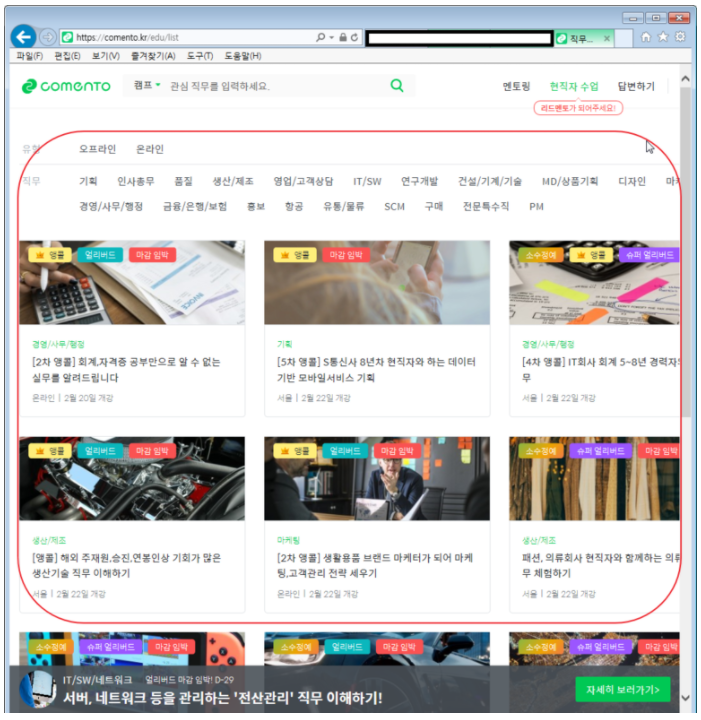Click the browser back arrow button
This screenshot has height=720, width=701.
[x=23, y=37]
